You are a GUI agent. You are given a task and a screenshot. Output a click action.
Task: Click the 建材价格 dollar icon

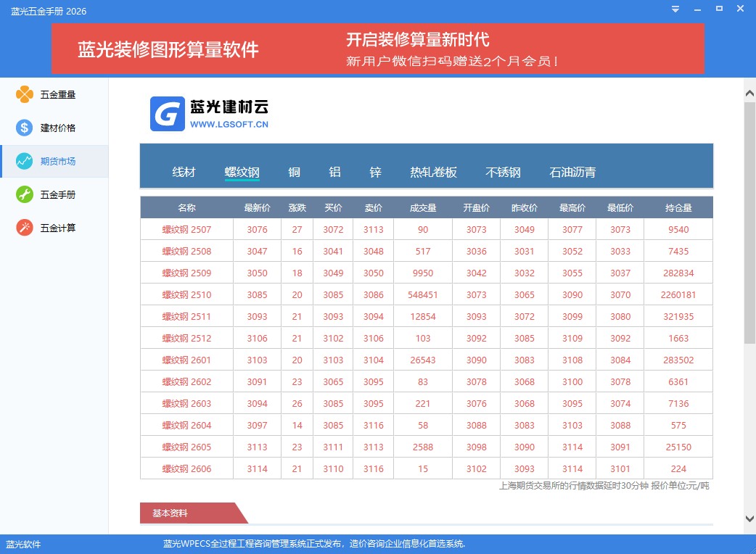[x=25, y=128]
